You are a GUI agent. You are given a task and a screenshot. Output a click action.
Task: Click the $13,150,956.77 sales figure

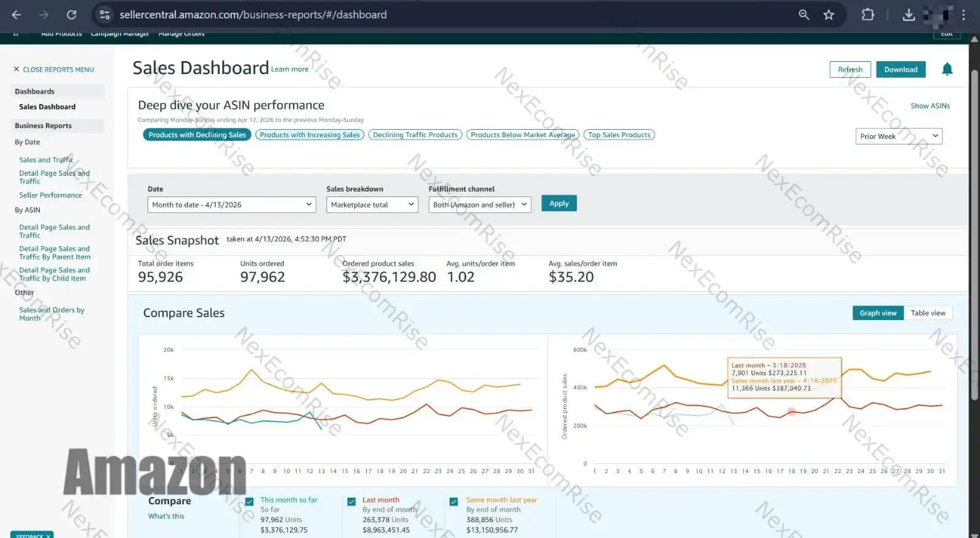[492, 530]
